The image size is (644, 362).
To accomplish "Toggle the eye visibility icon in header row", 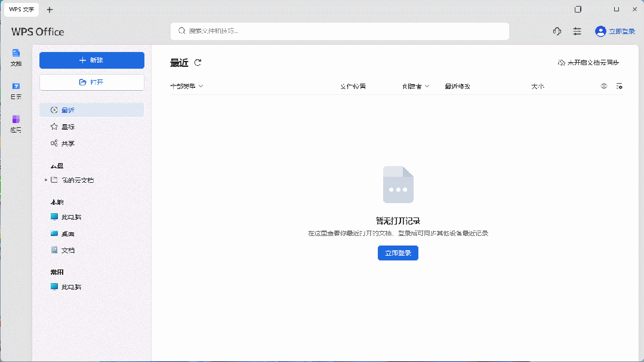I will pyautogui.click(x=604, y=86).
